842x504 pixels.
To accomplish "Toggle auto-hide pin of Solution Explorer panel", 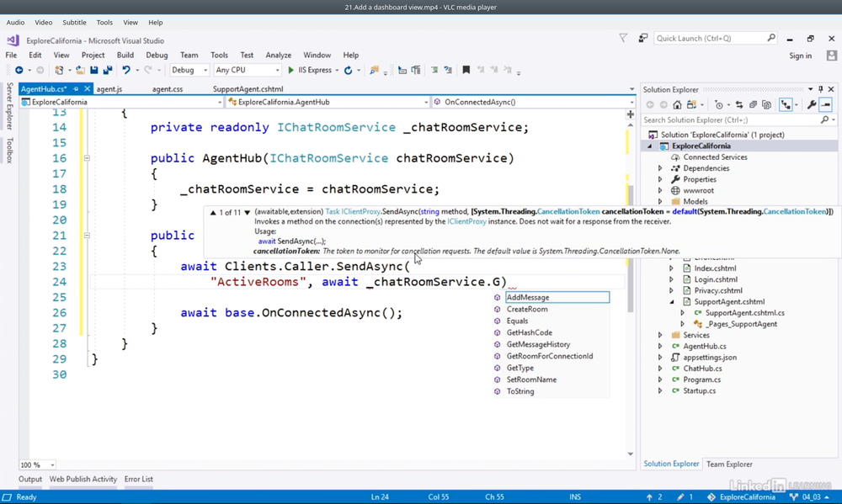I will pos(820,90).
